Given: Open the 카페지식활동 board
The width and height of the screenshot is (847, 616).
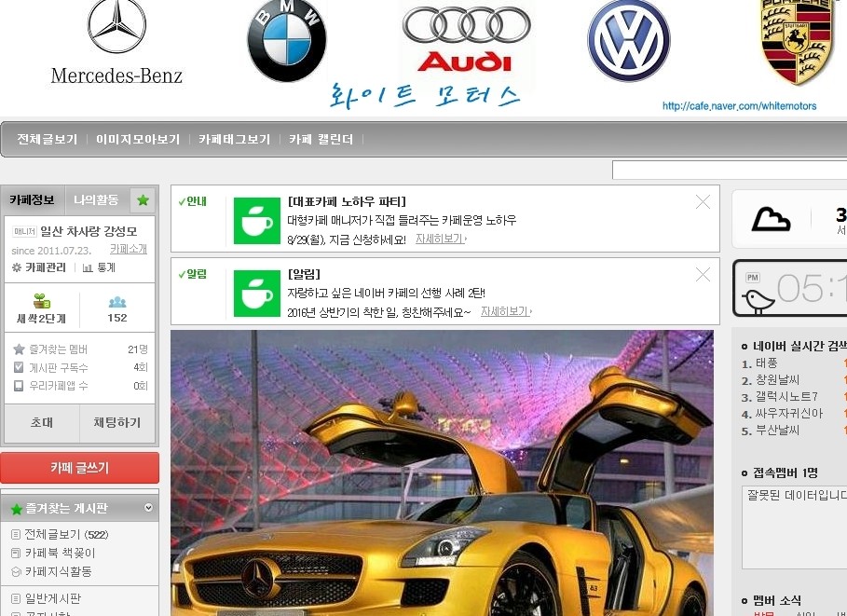Looking at the screenshot, I should [59, 571].
